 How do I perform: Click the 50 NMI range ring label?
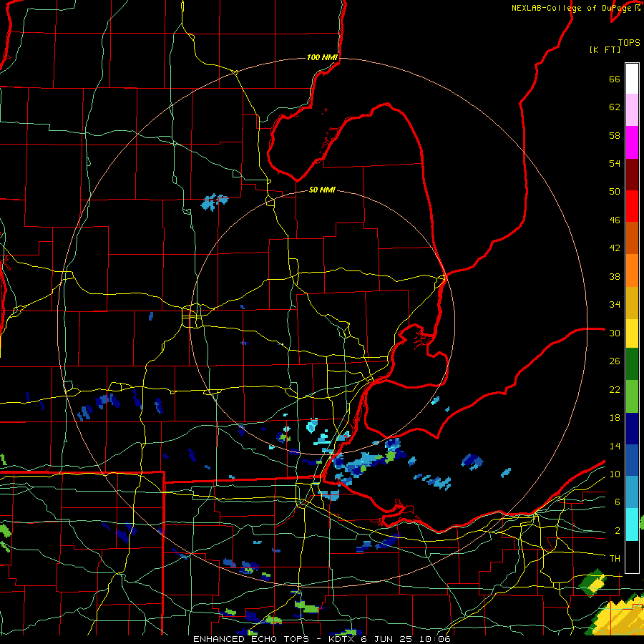pyautogui.click(x=322, y=190)
